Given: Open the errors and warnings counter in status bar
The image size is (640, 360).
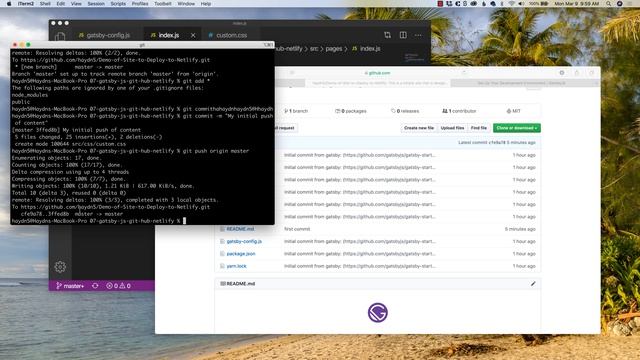Looking at the screenshot, I should point(118,286).
